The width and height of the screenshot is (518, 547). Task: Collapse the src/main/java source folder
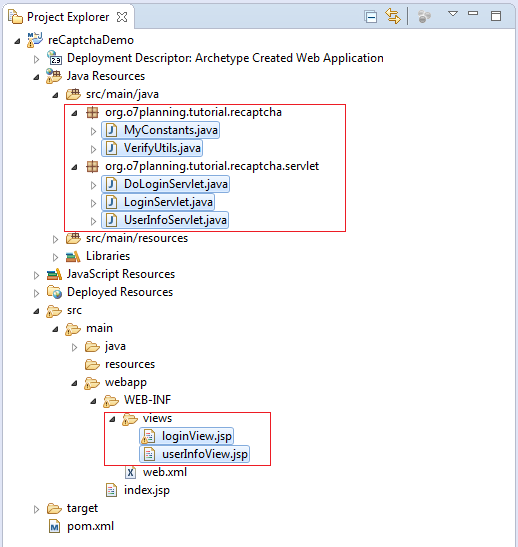click(55, 95)
